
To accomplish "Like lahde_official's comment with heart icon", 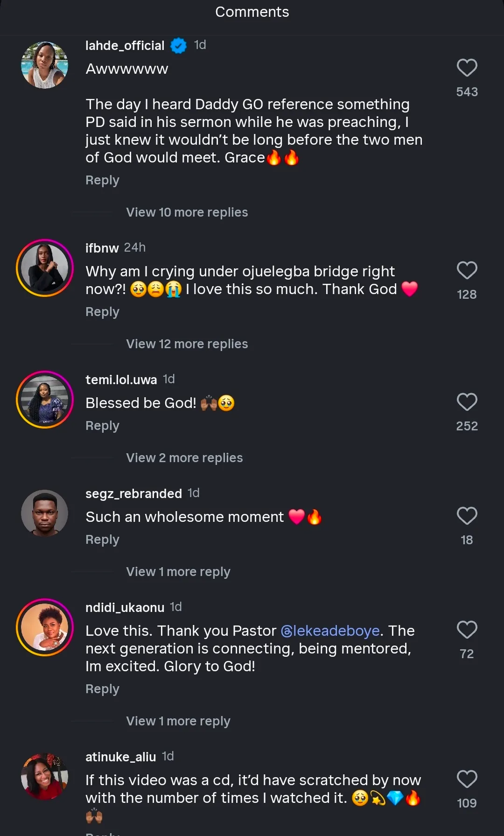I will (x=467, y=68).
